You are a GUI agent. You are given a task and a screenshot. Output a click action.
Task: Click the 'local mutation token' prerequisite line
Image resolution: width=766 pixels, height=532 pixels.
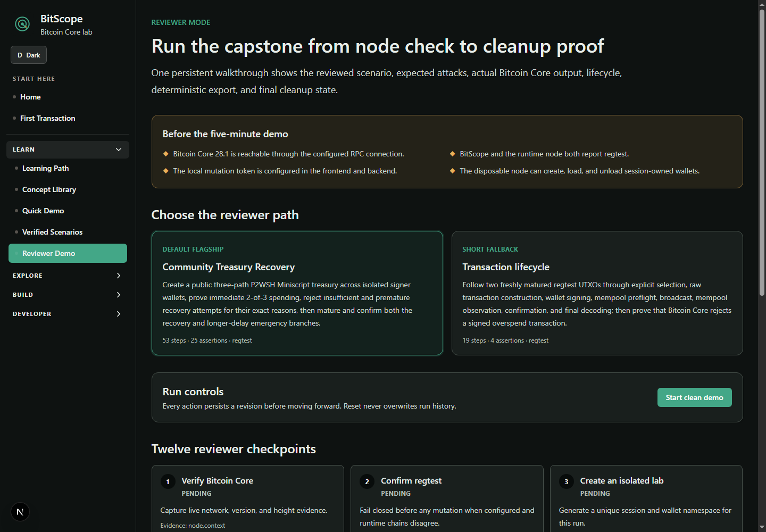pyautogui.click(x=285, y=171)
